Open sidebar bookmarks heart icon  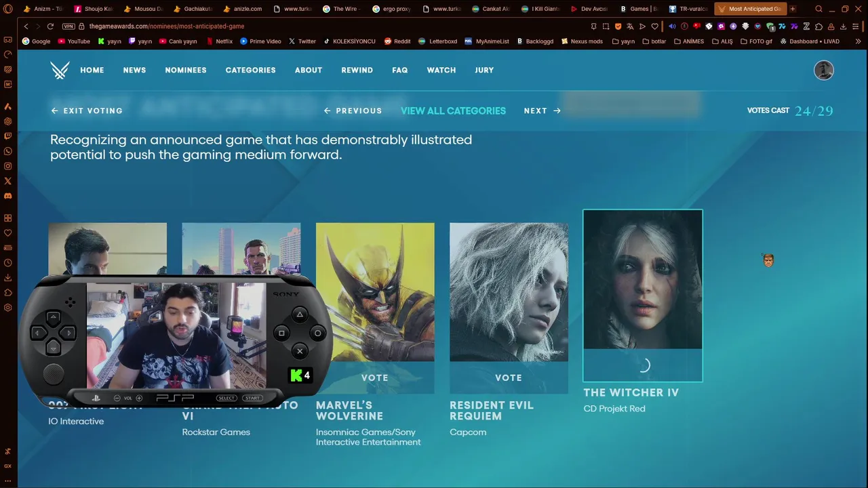coord(8,233)
